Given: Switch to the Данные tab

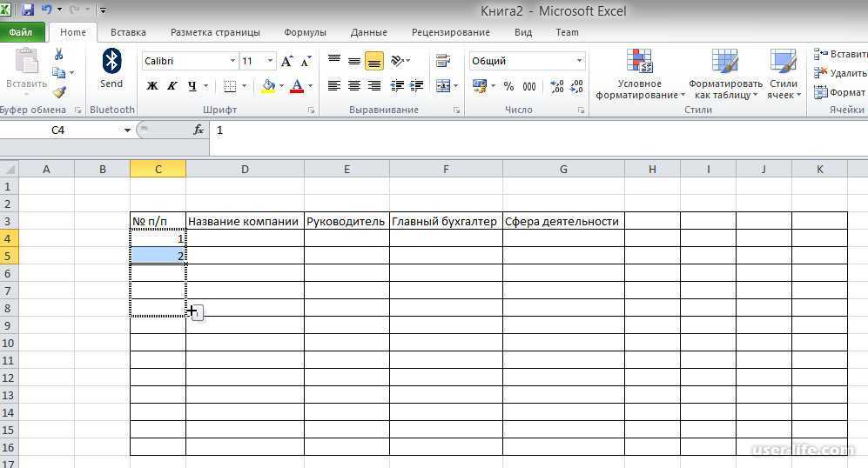Looking at the screenshot, I should tap(368, 32).
